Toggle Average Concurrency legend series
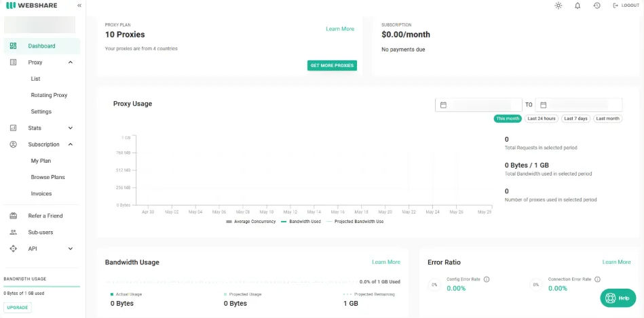Viewport: 644px width, 318px height. click(250, 222)
